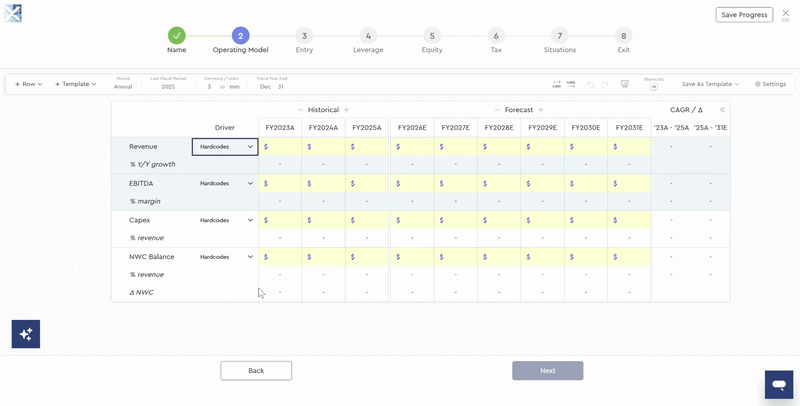The width and height of the screenshot is (800, 406).
Task: Click Capex FY2025A input cell
Action: 367,220
